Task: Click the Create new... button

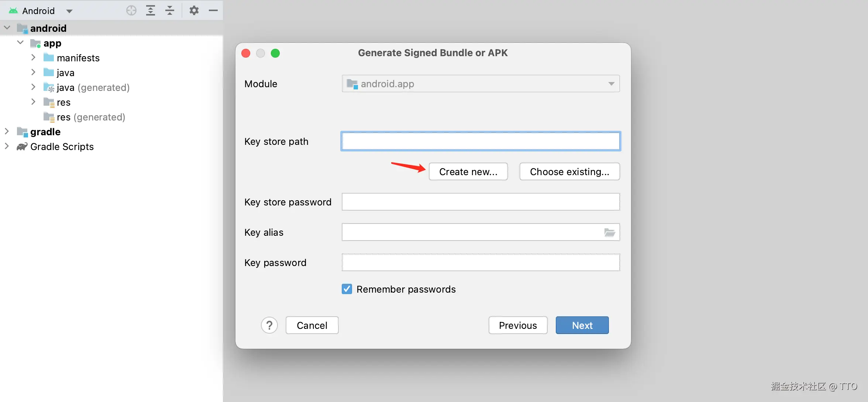Action: (468, 172)
